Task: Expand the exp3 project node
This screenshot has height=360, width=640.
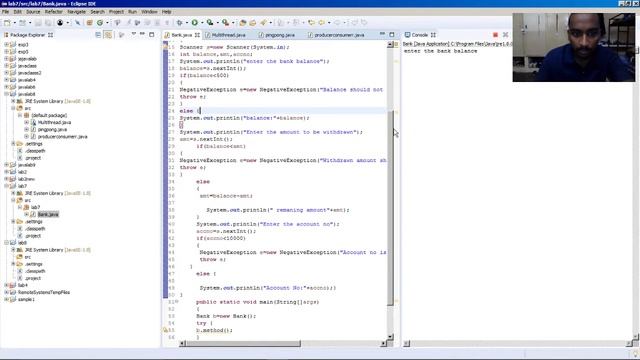Action: coord(6,44)
